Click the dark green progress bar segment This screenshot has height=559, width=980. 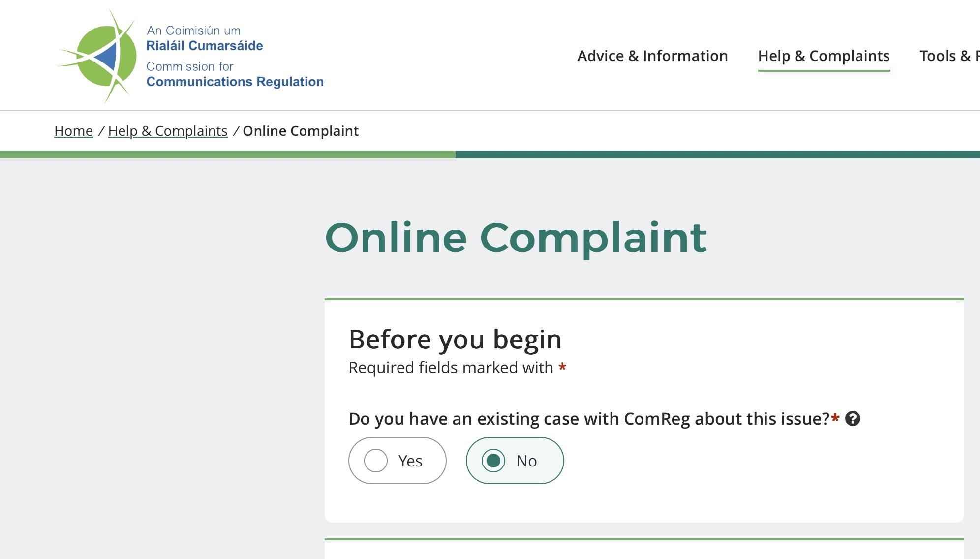coord(717,155)
